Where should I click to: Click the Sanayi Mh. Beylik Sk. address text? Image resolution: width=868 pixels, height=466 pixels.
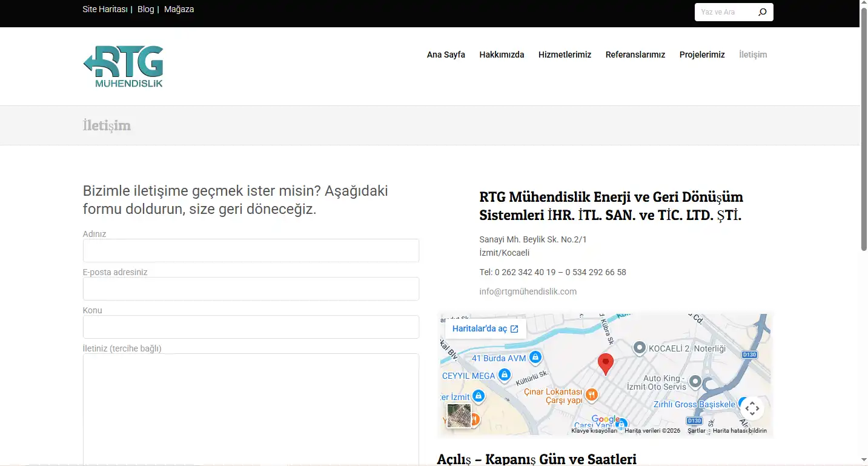pyautogui.click(x=533, y=239)
